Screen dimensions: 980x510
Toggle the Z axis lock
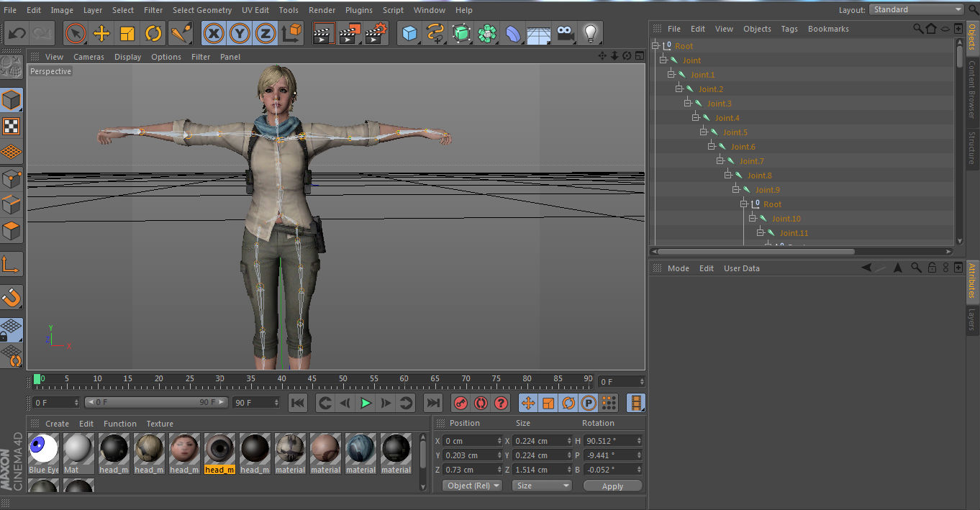(266, 34)
